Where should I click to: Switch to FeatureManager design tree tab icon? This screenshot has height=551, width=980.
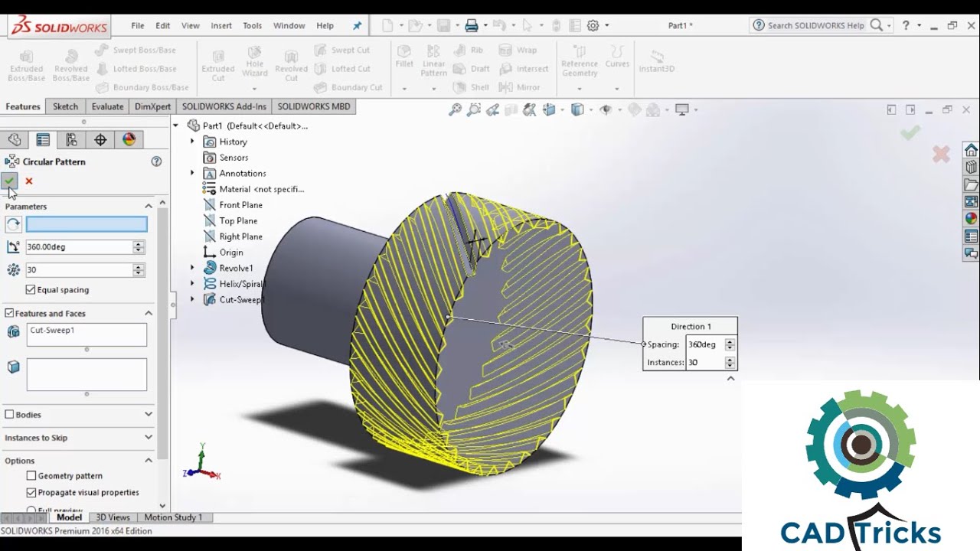14,139
